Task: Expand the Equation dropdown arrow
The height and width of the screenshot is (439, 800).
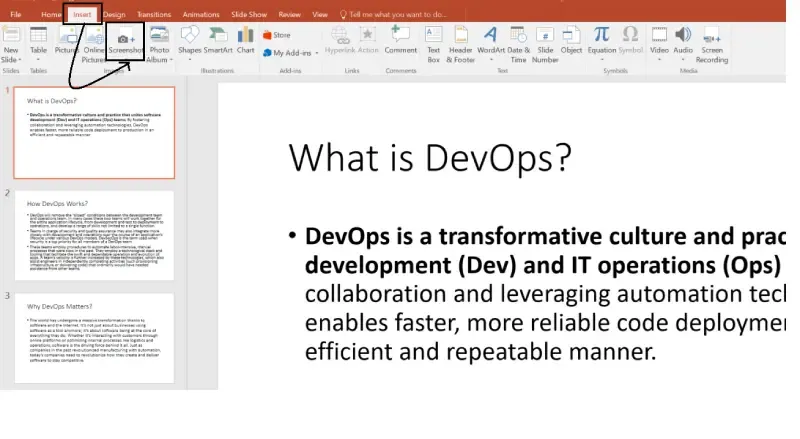Action: (x=602, y=60)
